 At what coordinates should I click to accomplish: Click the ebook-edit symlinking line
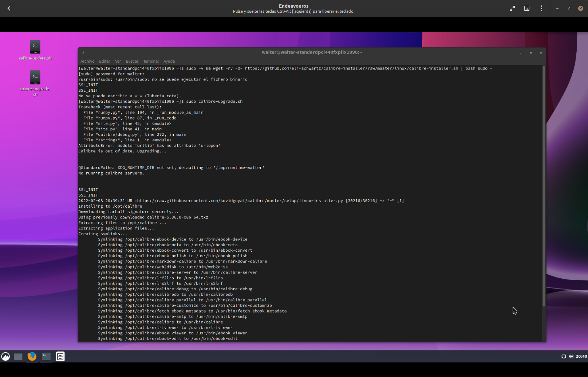(168, 339)
